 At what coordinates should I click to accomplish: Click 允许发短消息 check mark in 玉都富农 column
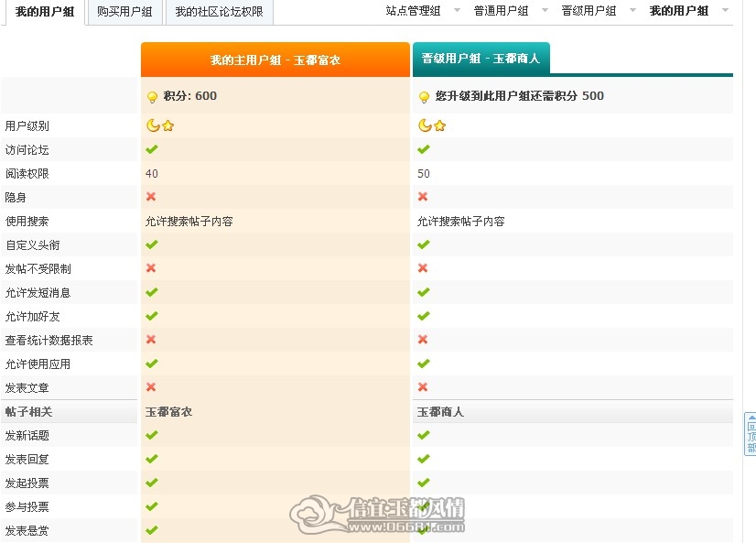tap(152, 292)
